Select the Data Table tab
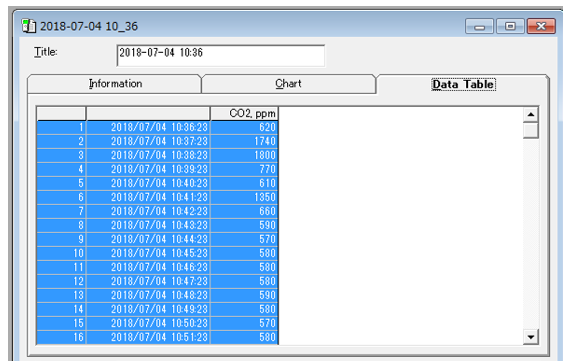 click(463, 84)
